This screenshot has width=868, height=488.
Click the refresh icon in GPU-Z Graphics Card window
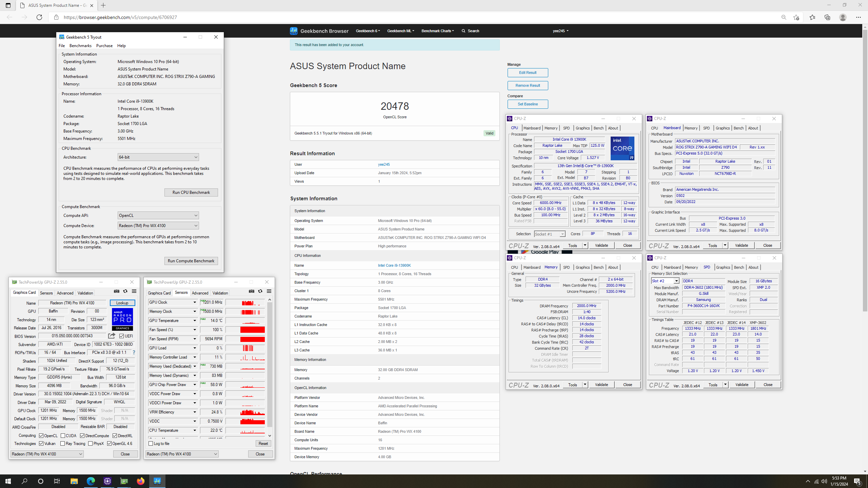coord(125,291)
